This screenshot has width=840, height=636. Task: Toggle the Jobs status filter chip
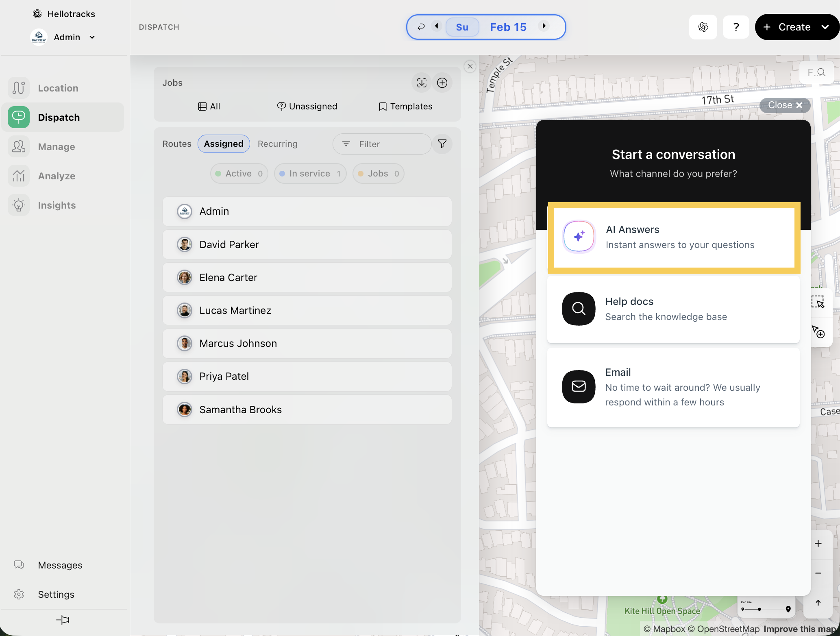click(378, 174)
